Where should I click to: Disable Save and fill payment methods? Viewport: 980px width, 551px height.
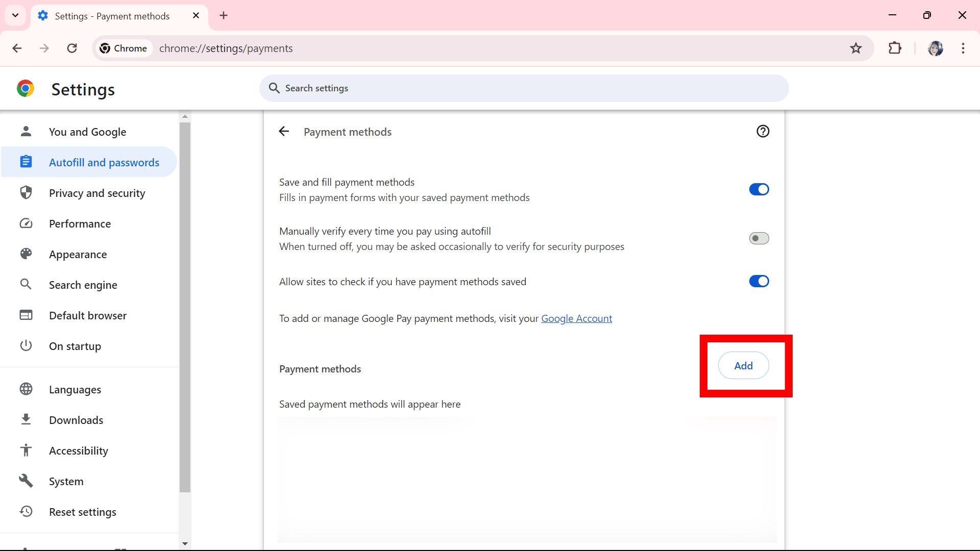[x=759, y=189]
